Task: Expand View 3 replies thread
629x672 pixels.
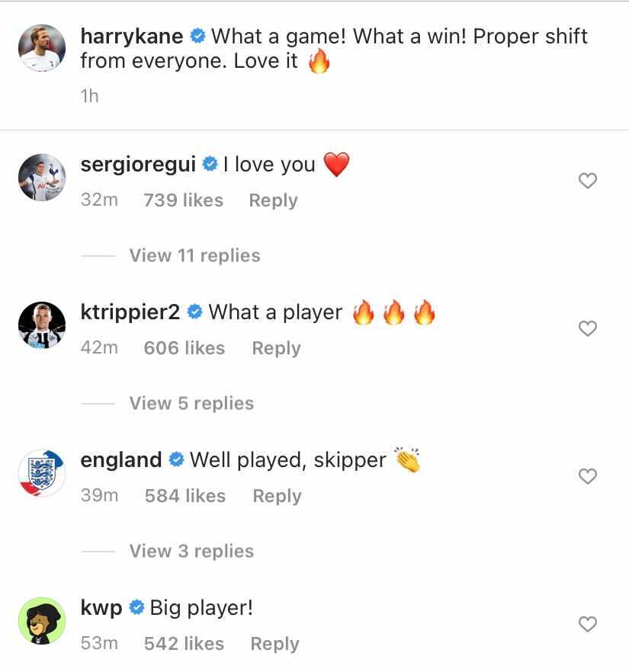Action: (x=191, y=552)
